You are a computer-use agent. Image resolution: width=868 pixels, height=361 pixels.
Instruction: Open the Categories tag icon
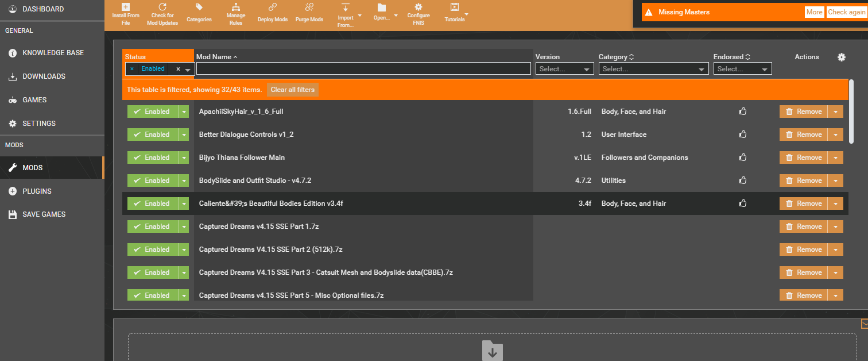click(x=199, y=7)
